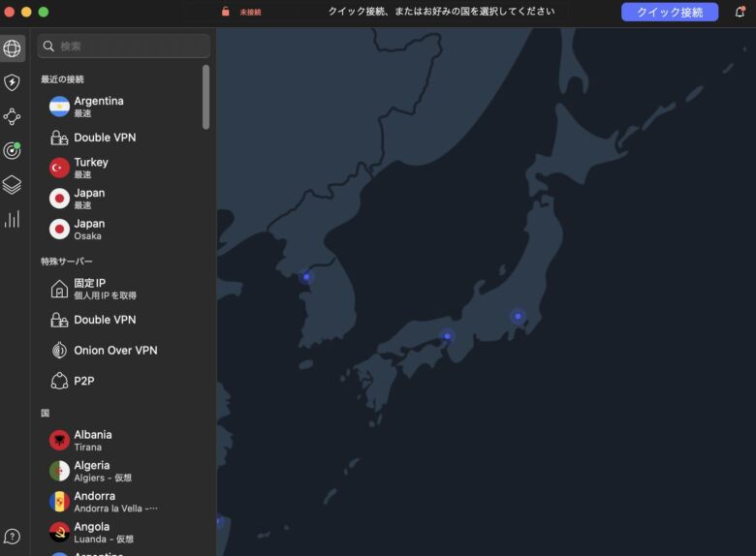Open Threat Protection shield icon in sidebar
The width and height of the screenshot is (756, 556).
tap(12, 82)
